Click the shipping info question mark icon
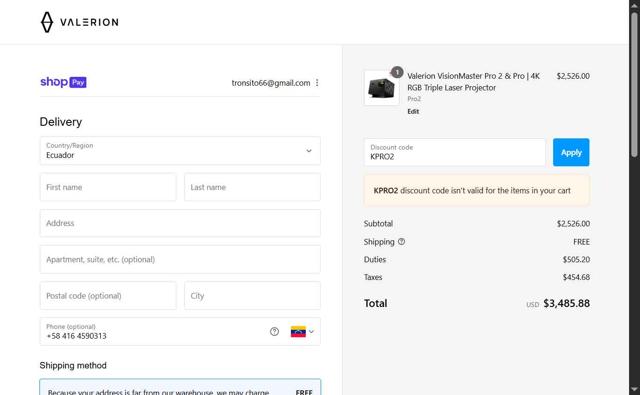640x395 pixels. 402,242
